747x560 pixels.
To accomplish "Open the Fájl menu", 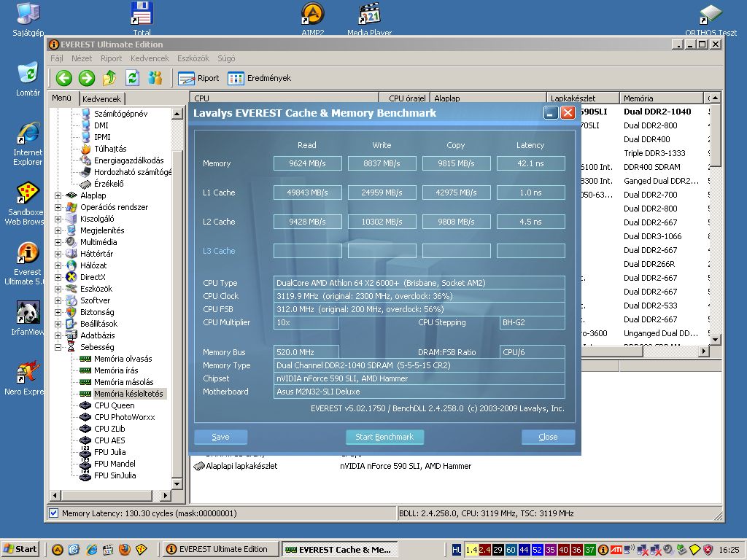I will 57,58.
